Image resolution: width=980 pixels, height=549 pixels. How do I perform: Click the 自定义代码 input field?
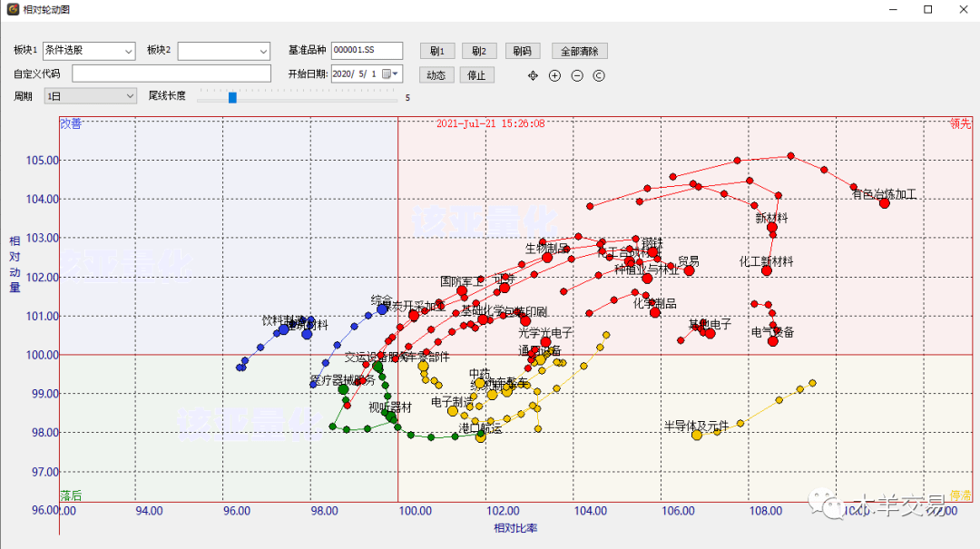tap(171, 74)
